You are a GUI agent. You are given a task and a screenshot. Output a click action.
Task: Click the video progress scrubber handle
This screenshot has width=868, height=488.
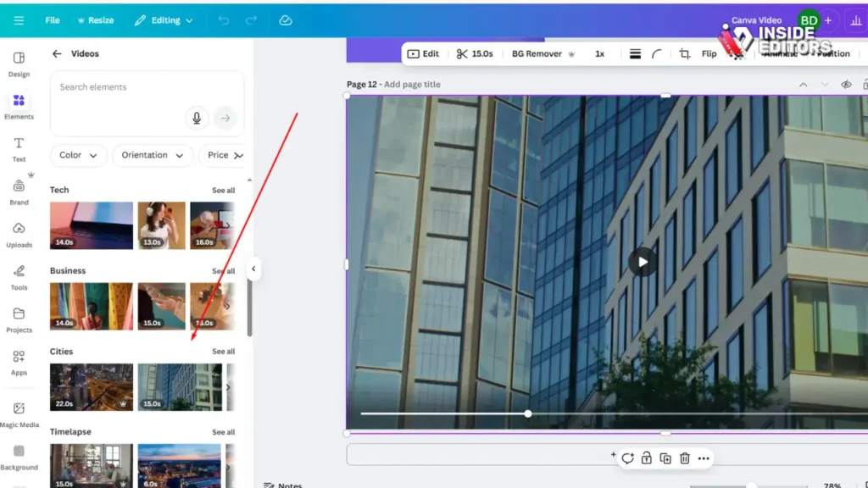point(528,413)
